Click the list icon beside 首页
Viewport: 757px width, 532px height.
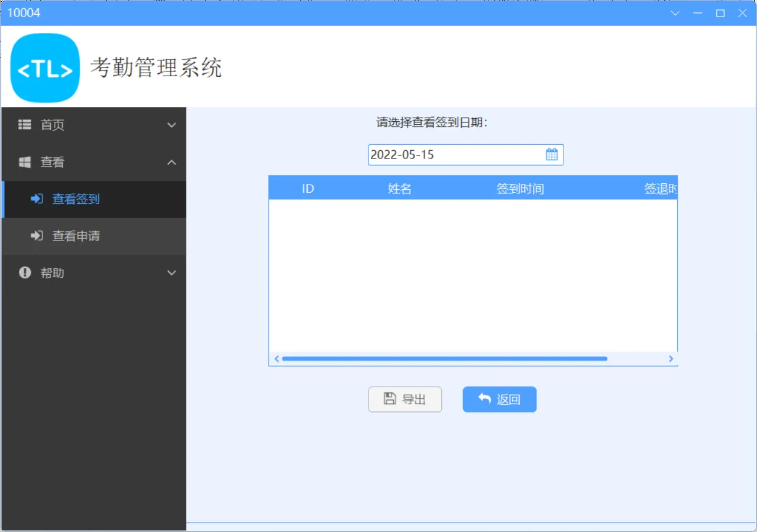click(25, 125)
